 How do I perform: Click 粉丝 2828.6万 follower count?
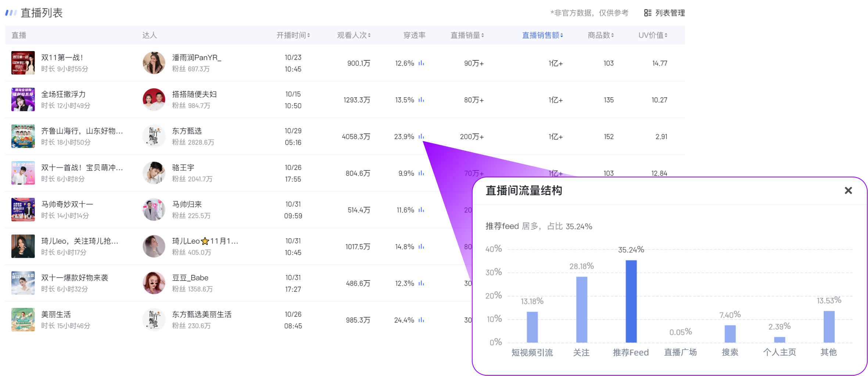(x=193, y=142)
